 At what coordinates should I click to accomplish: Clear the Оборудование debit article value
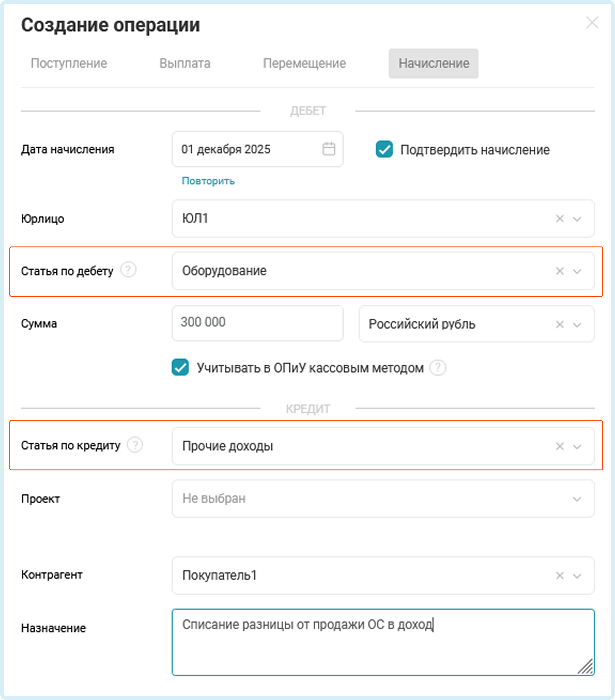(x=560, y=271)
